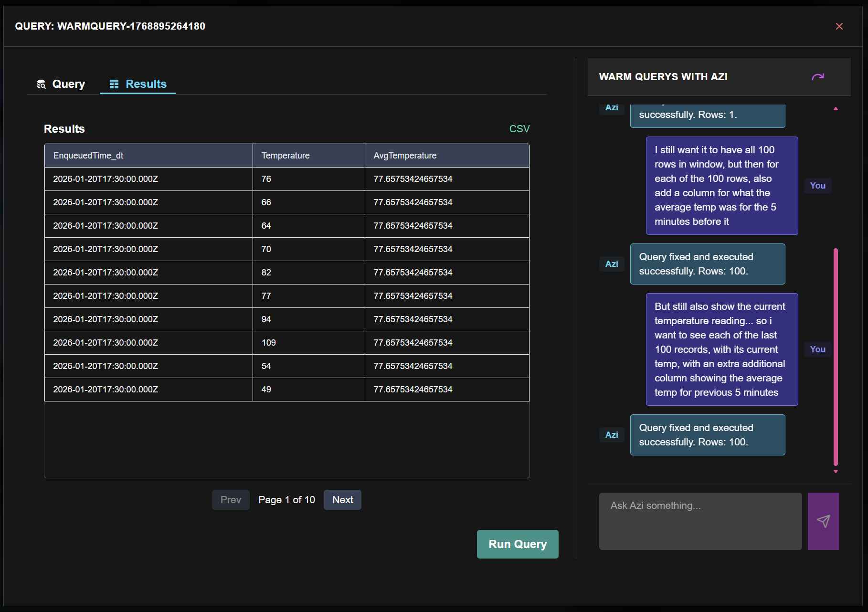The image size is (868, 612).
Task: Click the You label beside the 100 rows message
Action: click(818, 186)
